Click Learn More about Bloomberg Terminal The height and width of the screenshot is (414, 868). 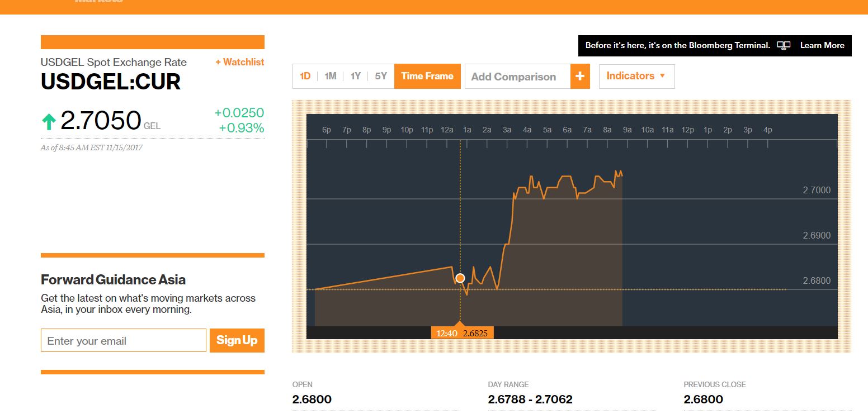822,45
